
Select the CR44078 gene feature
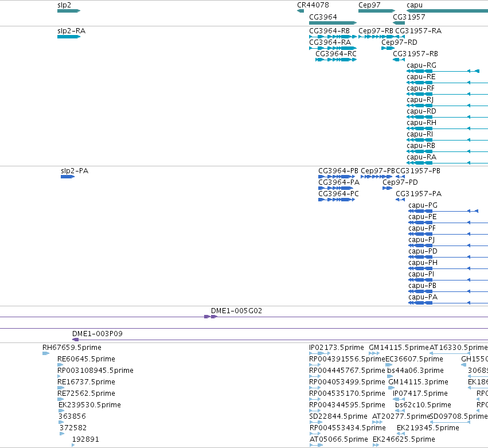click(x=300, y=11)
